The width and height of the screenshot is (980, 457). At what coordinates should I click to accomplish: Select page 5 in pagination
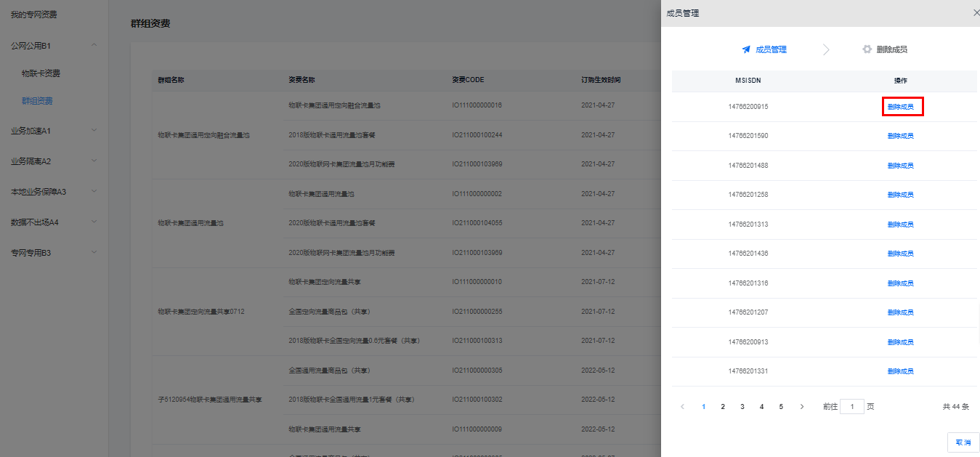click(x=781, y=407)
